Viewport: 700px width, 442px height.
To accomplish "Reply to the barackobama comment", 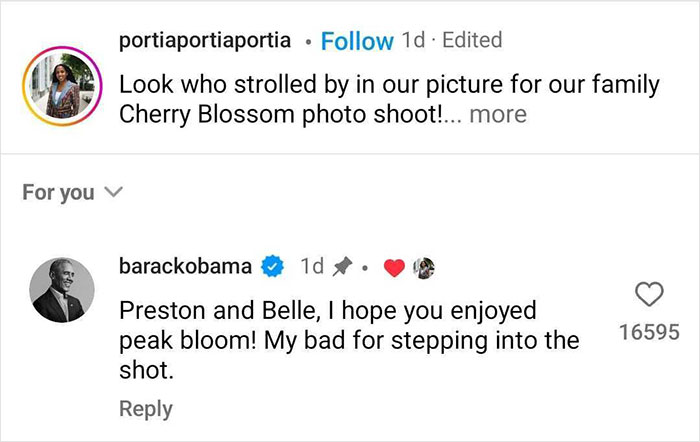I will (x=146, y=408).
